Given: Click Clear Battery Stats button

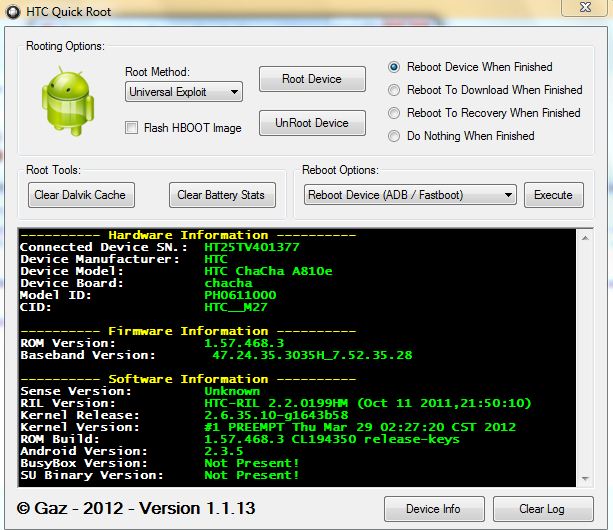Looking at the screenshot, I should coord(222,195).
